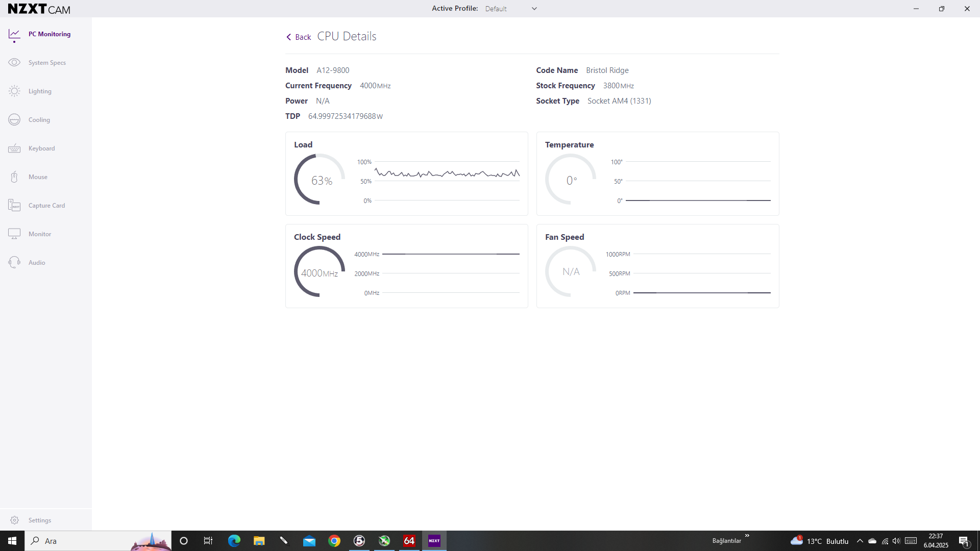The image size is (980, 551).
Task: Click the System Specs eye icon
Action: click(x=14, y=63)
